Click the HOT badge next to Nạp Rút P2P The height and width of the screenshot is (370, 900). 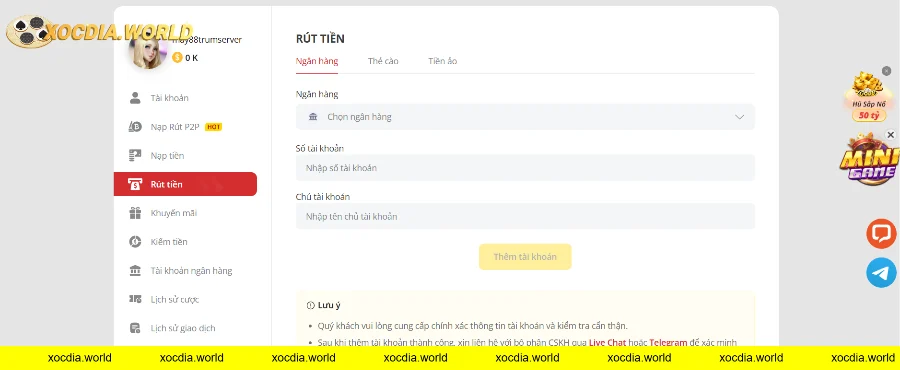click(x=214, y=127)
